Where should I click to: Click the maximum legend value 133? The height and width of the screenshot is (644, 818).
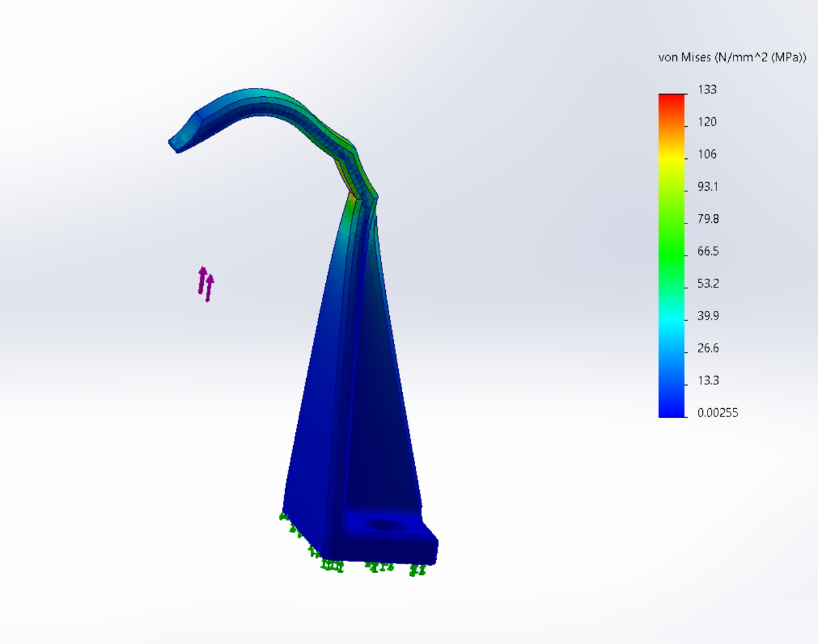[x=707, y=90]
